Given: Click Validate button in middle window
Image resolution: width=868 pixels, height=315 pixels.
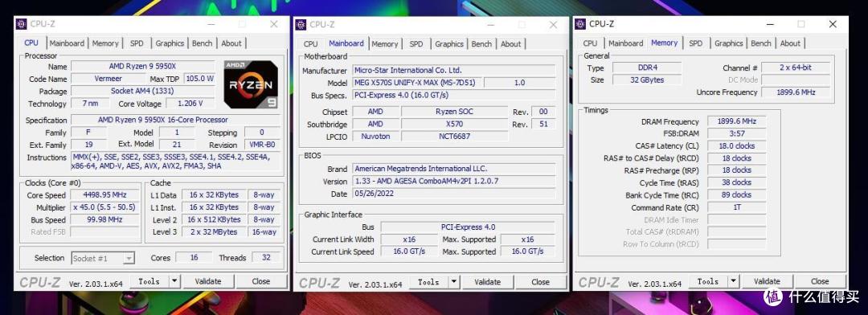Looking at the screenshot, I should coord(488,282).
